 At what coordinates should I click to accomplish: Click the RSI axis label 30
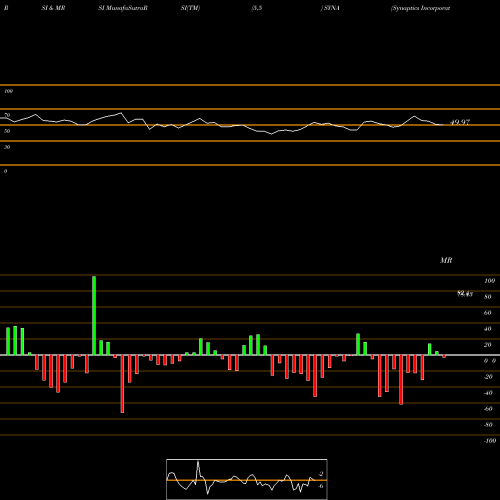tap(7, 147)
